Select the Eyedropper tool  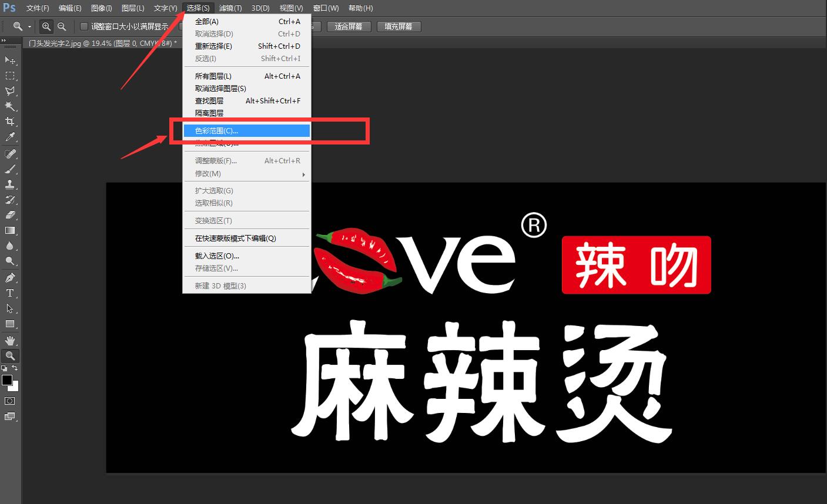(10, 137)
